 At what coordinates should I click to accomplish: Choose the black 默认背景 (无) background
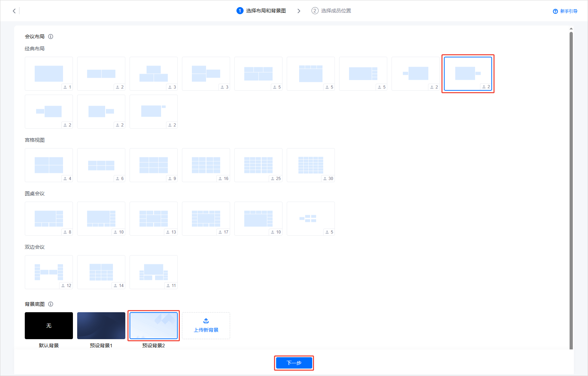click(x=49, y=326)
